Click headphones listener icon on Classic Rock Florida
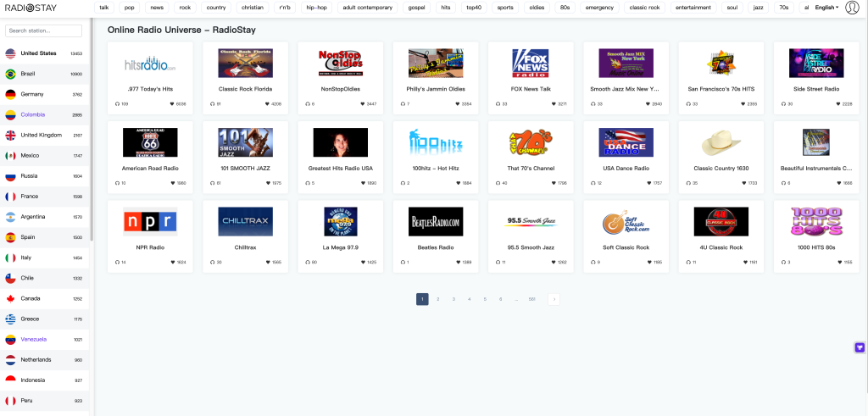Viewport: 868px width, 416px height. click(x=213, y=103)
